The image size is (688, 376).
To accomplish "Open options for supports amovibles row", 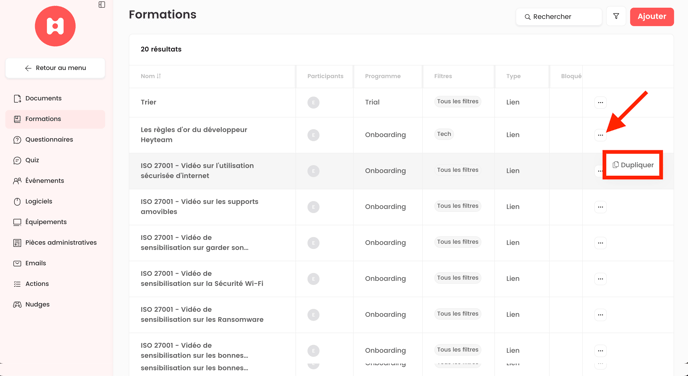I will (x=600, y=207).
